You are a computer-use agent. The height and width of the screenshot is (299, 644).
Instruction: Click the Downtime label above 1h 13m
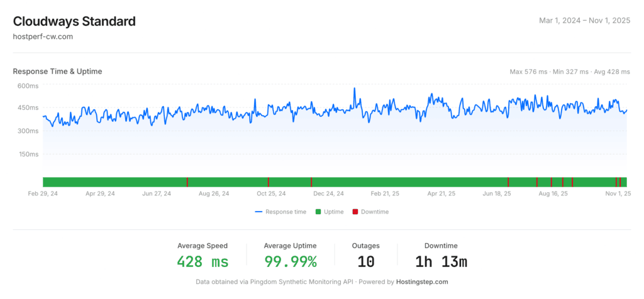[x=441, y=246]
